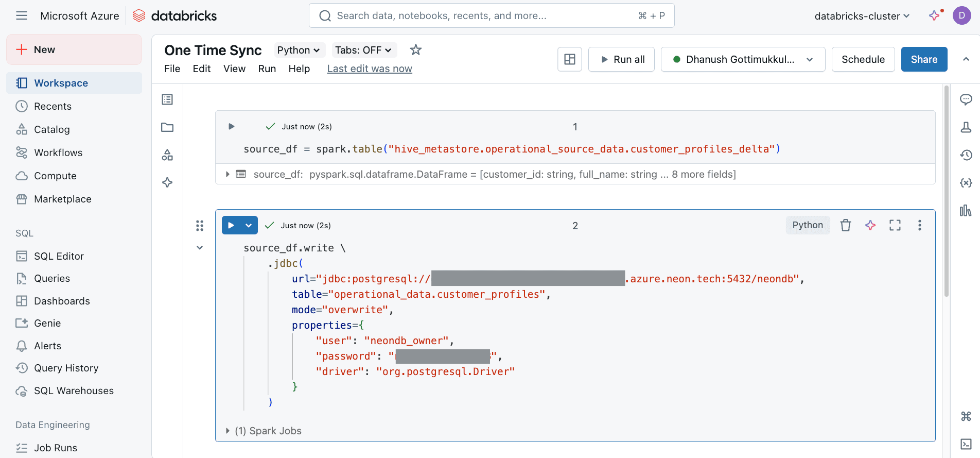Open Queries in sidebar
Screen dimensions: 980x458
pos(74,279)
